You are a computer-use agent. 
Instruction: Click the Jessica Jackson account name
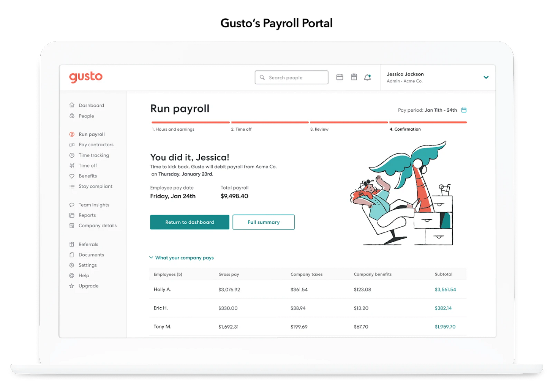coord(405,74)
